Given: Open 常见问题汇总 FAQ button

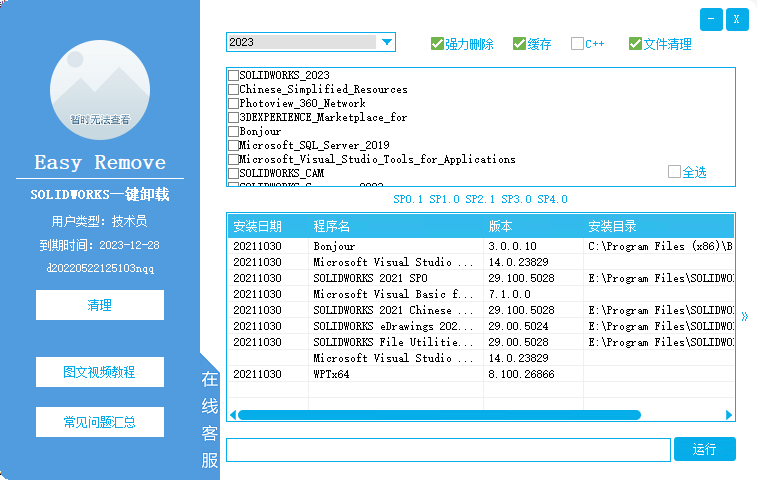Looking at the screenshot, I should 100,422.
